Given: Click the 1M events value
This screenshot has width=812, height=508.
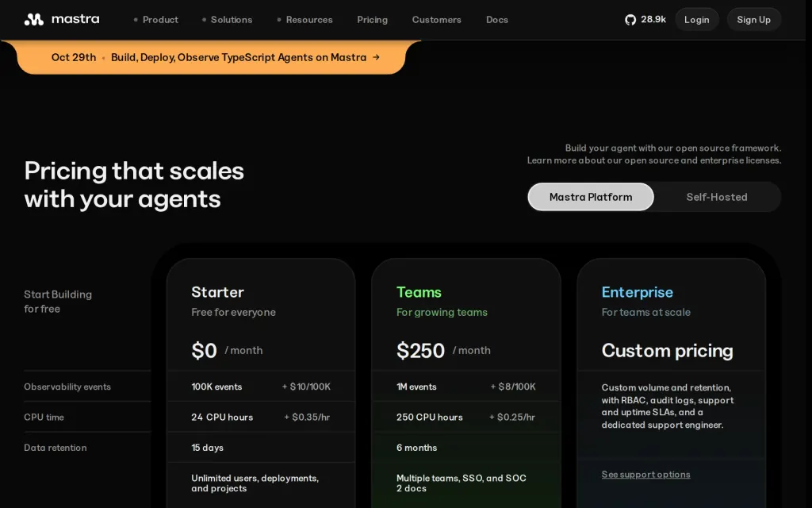Looking at the screenshot, I should [x=416, y=387].
